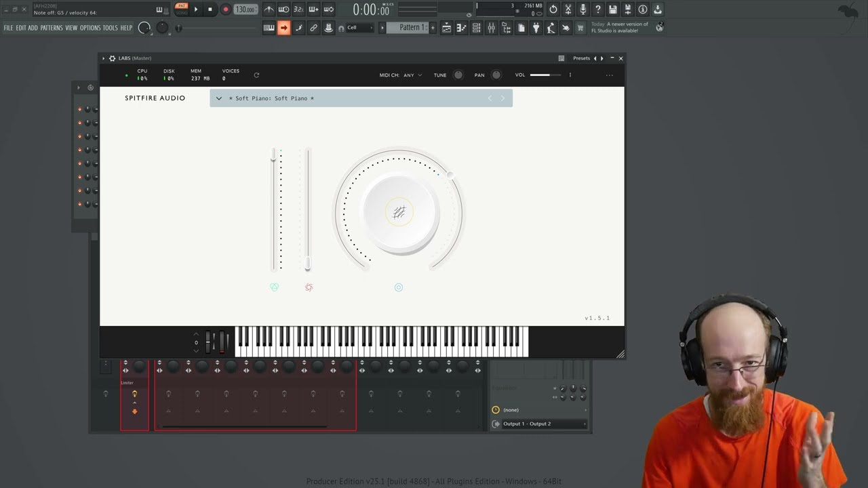Select previous preset arrow in LABS titlebar
Image resolution: width=868 pixels, height=488 pixels.
click(595, 58)
